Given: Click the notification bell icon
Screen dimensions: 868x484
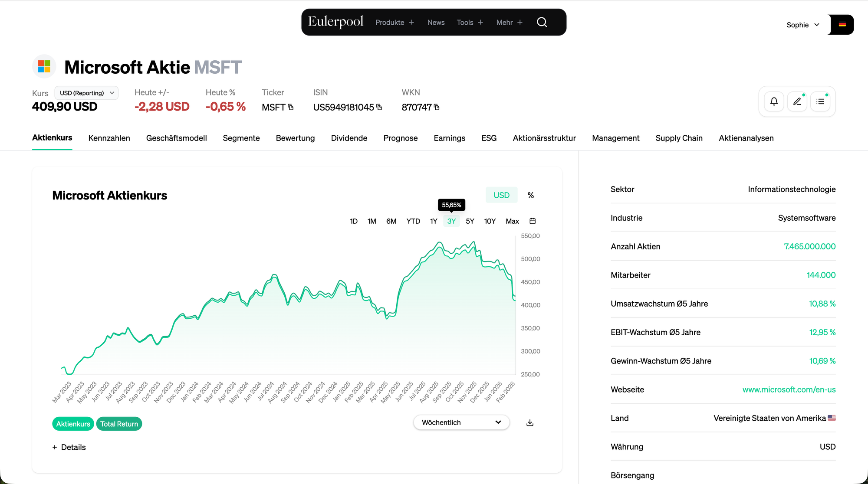Looking at the screenshot, I should [774, 101].
